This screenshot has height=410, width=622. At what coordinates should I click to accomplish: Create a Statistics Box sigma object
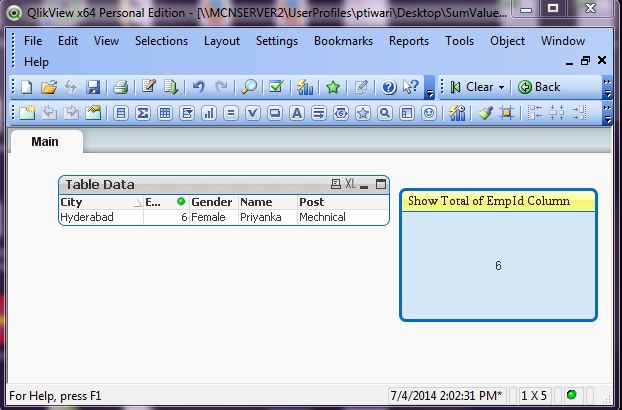coord(142,113)
